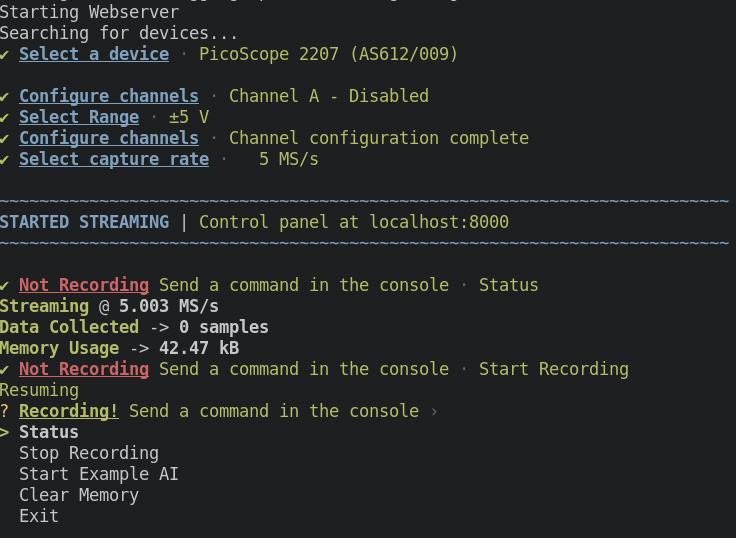Click the checkmark next to 'Select Range'
Viewport: 736px width, 538px height.
pyautogui.click(x=5, y=117)
